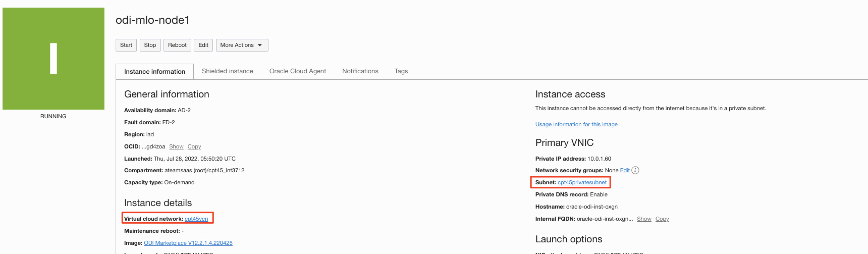The height and width of the screenshot is (254, 868).
Task: Copy the instance OCID
Action: 194,146
